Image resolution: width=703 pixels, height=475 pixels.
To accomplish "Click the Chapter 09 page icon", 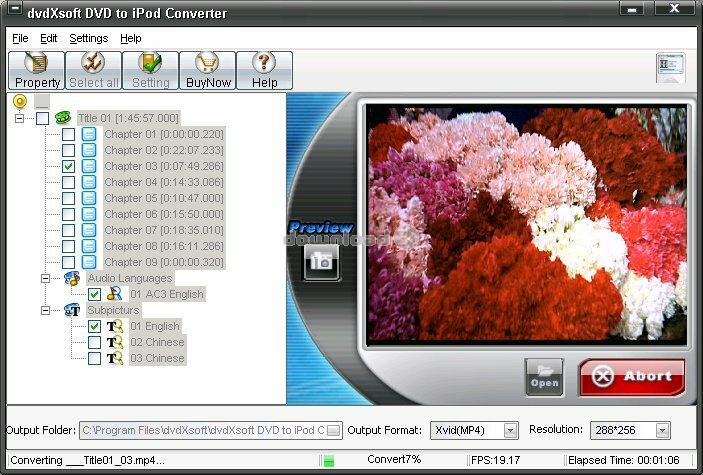I will pyautogui.click(x=89, y=262).
